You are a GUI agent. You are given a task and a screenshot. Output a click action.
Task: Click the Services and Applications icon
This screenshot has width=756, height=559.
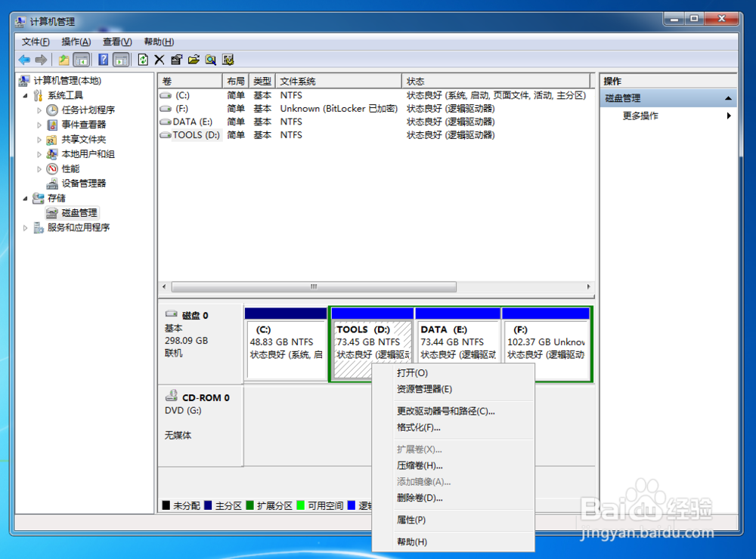38,227
